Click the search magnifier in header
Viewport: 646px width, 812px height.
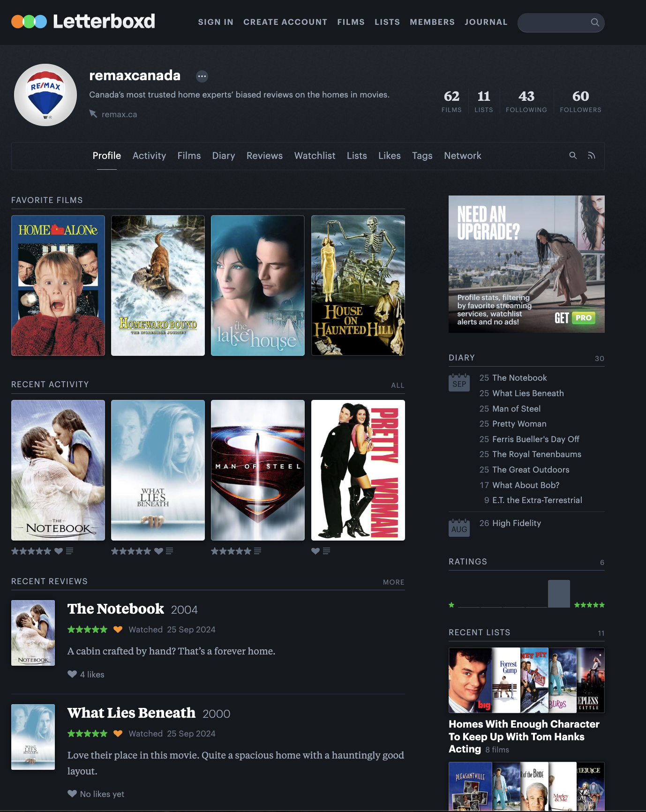point(595,22)
